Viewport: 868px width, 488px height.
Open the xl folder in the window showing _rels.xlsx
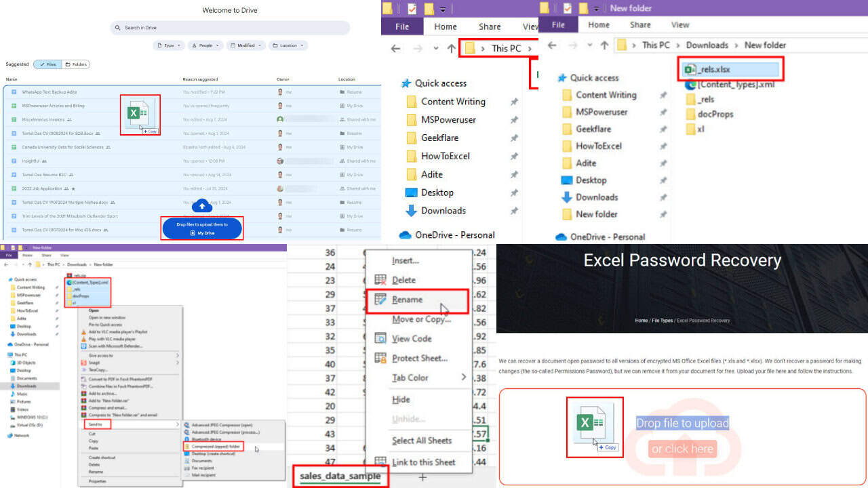(695, 129)
